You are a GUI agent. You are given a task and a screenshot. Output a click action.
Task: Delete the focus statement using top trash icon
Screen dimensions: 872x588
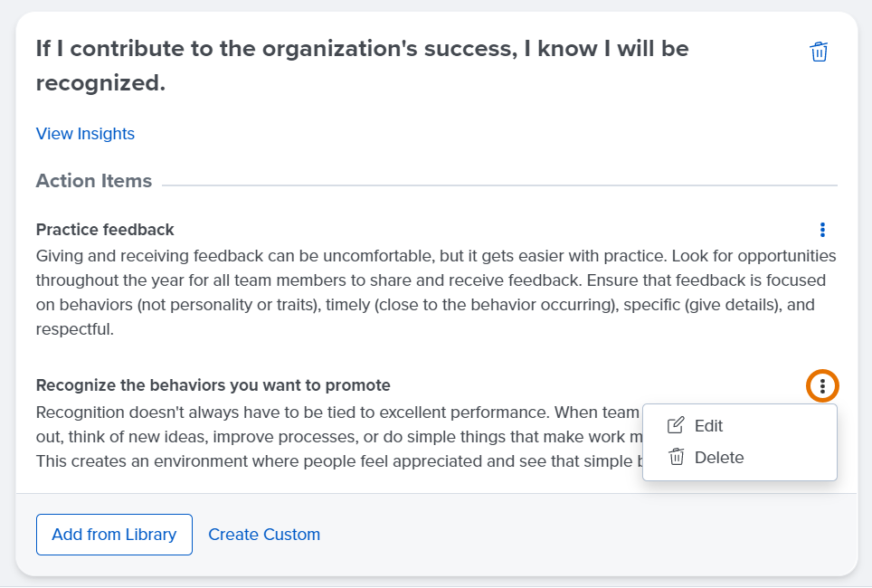tap(819, 52)
